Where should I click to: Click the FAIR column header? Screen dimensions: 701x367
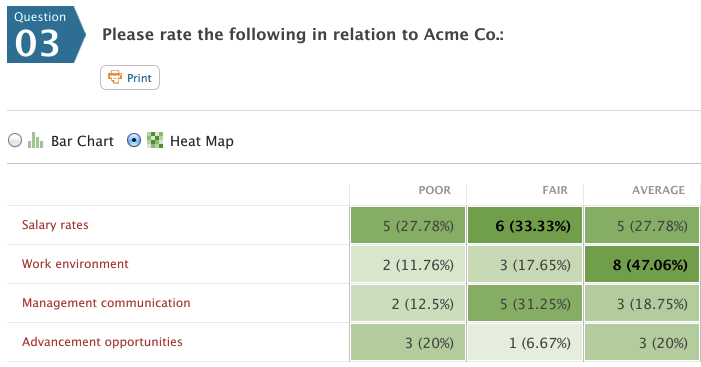pos(555,190)
